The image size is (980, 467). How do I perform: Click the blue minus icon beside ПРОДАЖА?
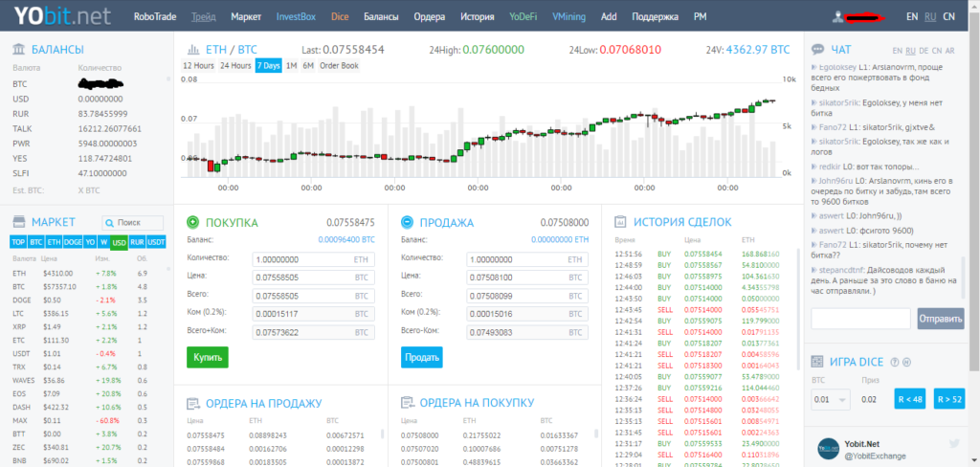pyautogui.click(x=407, y=222)
